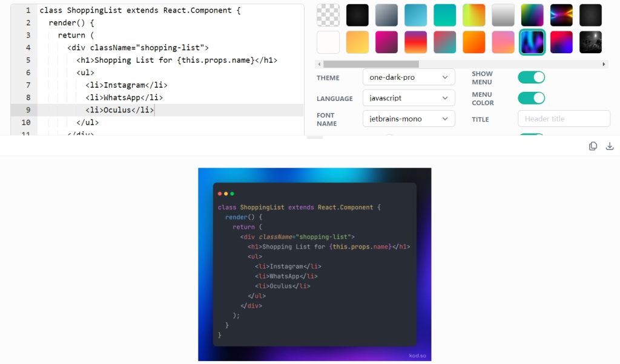Screen dimensions: 620x364
Task: Select the dark charcoal swatch in top row
Action: [x=590, y=15]
